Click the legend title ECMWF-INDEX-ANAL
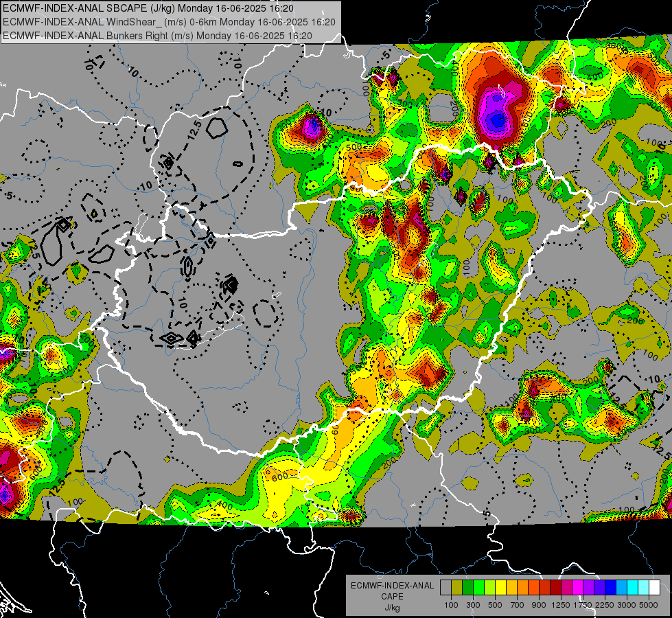 tap(393, 586)
